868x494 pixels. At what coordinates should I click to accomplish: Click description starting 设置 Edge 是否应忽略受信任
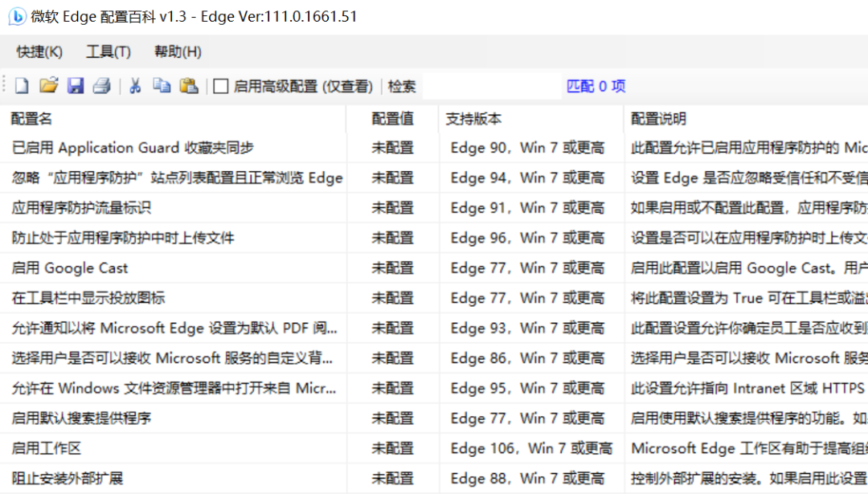tap(749, 178)
